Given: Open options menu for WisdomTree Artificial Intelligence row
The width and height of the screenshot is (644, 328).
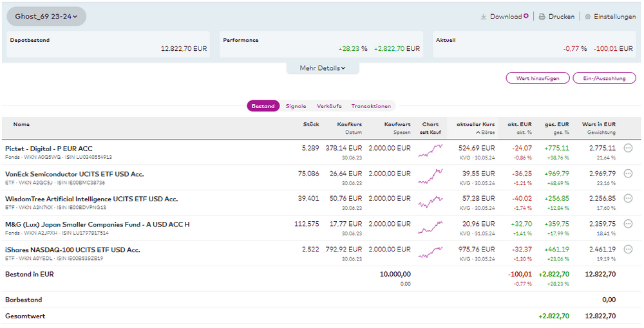Looking at the screenshot, I should (629, 199).
